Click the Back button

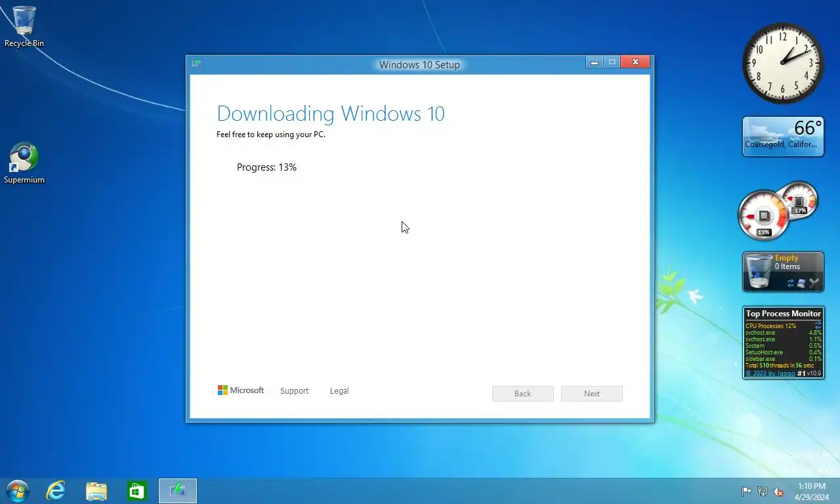tap(523, 394)
